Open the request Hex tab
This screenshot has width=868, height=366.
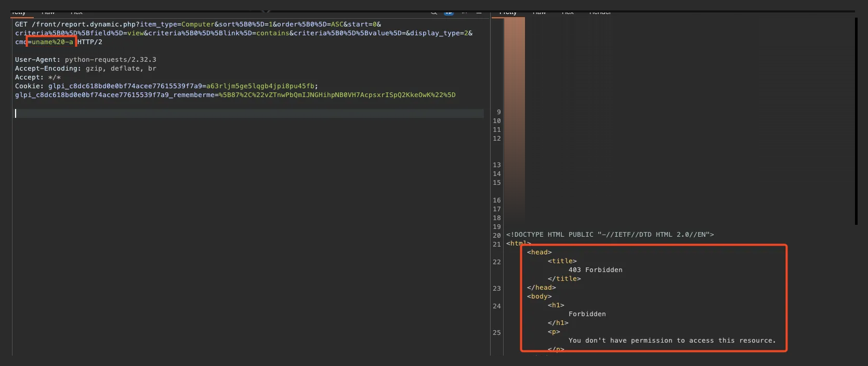[x=76, y=12]
